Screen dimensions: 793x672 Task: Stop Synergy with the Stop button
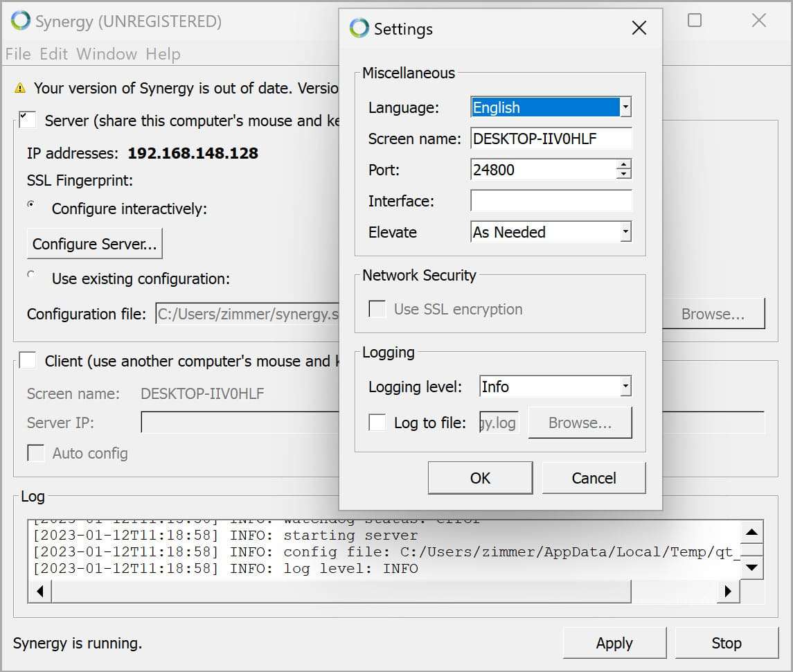click(x=727, y=643)
